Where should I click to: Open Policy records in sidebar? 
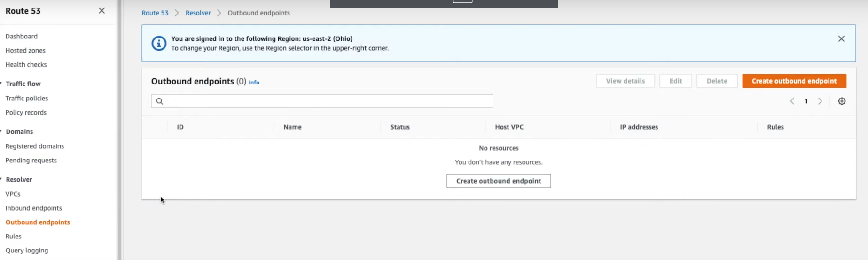[26, 112]
